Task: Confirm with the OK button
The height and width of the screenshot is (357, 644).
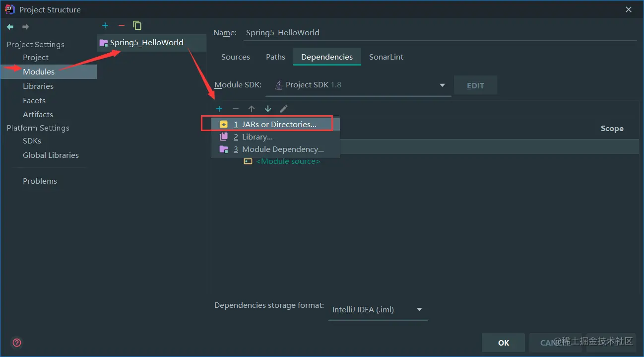Action: 504,343
